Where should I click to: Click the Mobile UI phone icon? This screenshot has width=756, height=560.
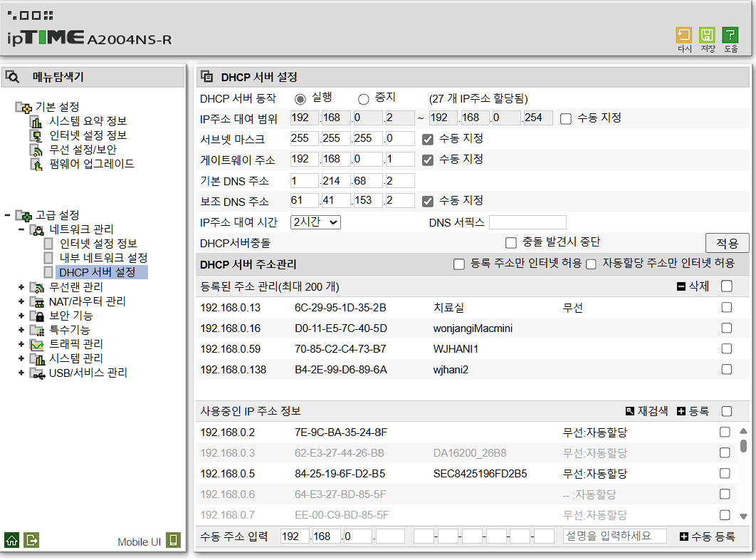[174, 540]
